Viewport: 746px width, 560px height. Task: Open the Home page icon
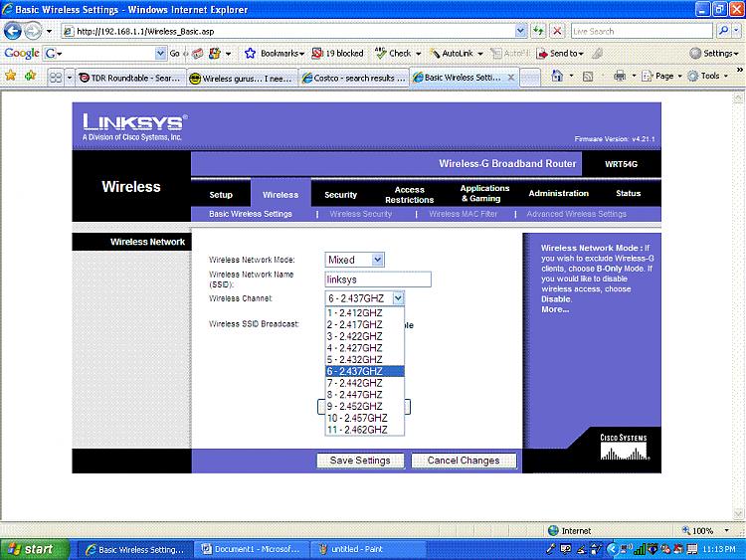[557, 76]
